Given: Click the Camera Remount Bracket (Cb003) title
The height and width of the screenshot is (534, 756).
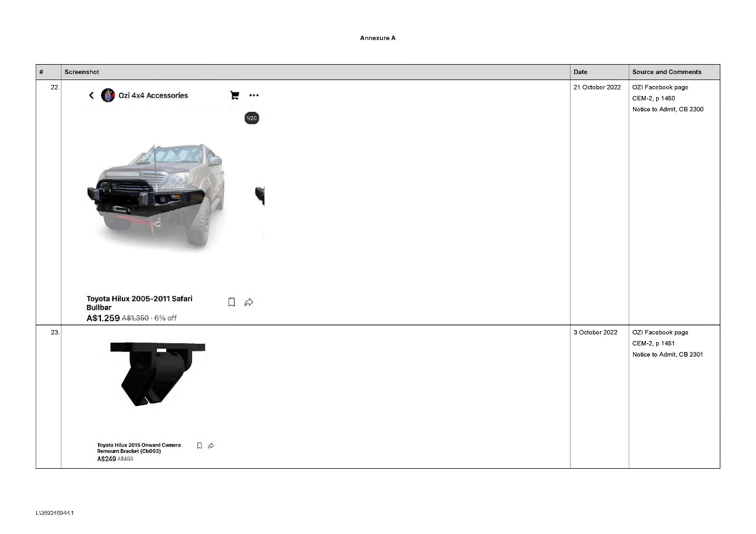Looking at the screenshot, I should coord(139,448).
